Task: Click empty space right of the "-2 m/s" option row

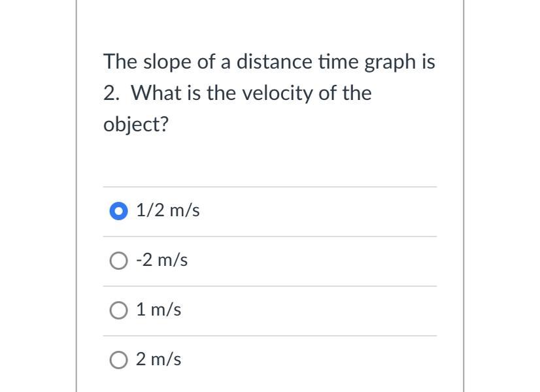Action: point(314,260)
